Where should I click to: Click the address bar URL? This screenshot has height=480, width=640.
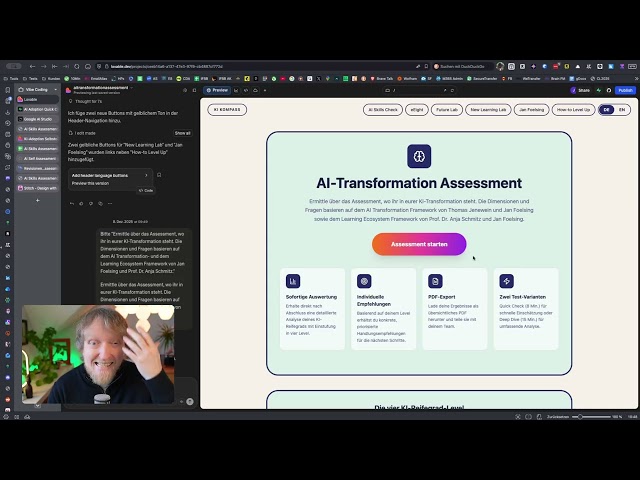[167, 66]
